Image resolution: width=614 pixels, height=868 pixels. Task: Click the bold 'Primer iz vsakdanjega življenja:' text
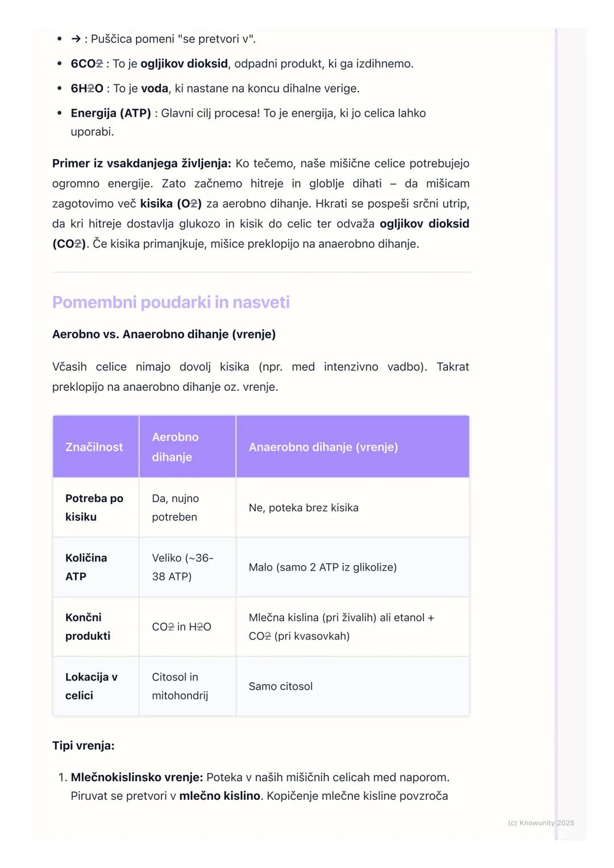tap(142, 164)
